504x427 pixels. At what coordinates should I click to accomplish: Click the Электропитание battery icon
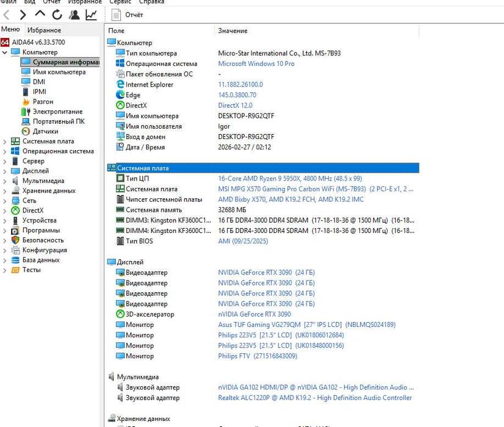[26, 112]
